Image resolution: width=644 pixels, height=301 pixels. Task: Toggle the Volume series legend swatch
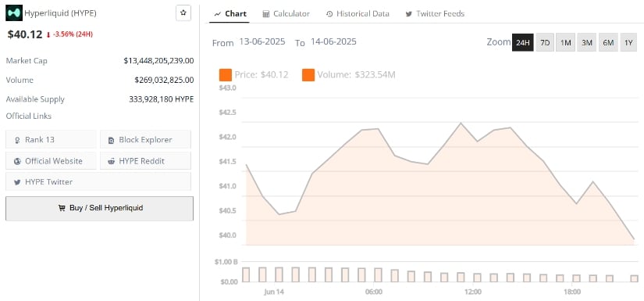(x=308, y=75)
